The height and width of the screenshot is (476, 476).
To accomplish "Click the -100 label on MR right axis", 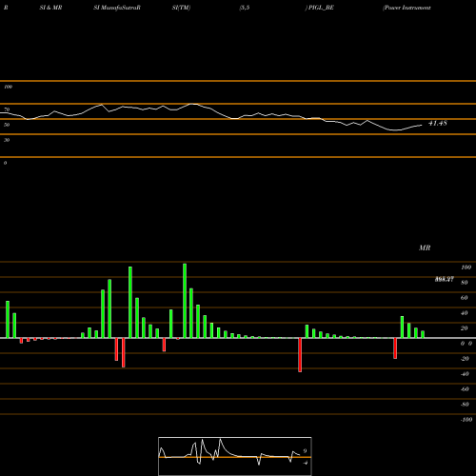I will (466, 420).
